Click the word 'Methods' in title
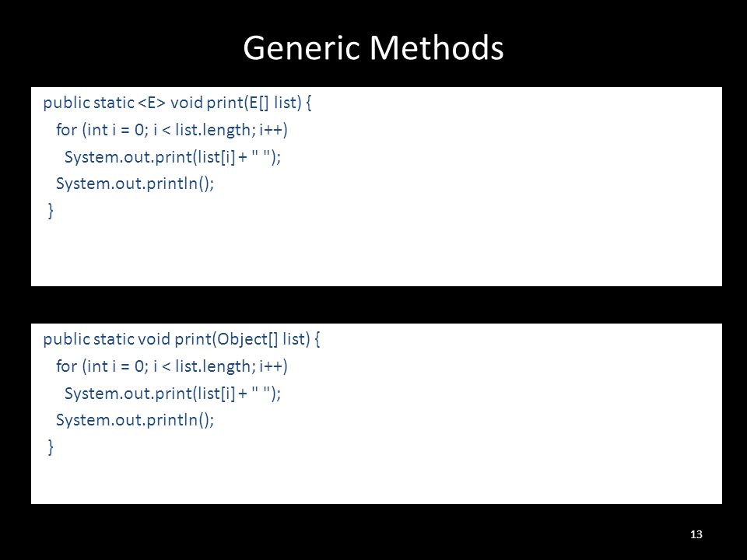The width and height of the screenshot is (747, 560). pyautogui.click(x=436, y=47)
